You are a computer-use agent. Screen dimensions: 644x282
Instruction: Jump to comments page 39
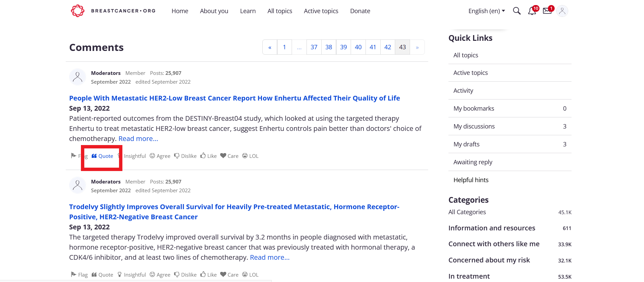[344, 47]
